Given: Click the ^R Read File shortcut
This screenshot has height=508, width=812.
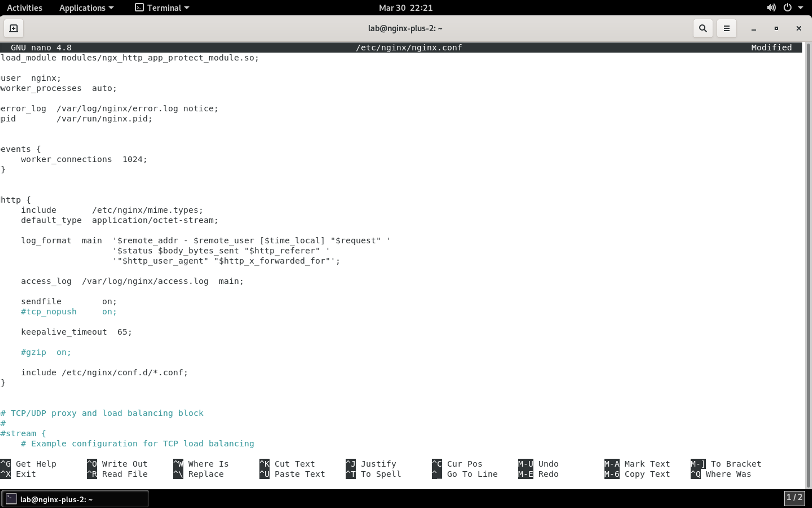Looking at the screenshot, I should click(117, 474).
